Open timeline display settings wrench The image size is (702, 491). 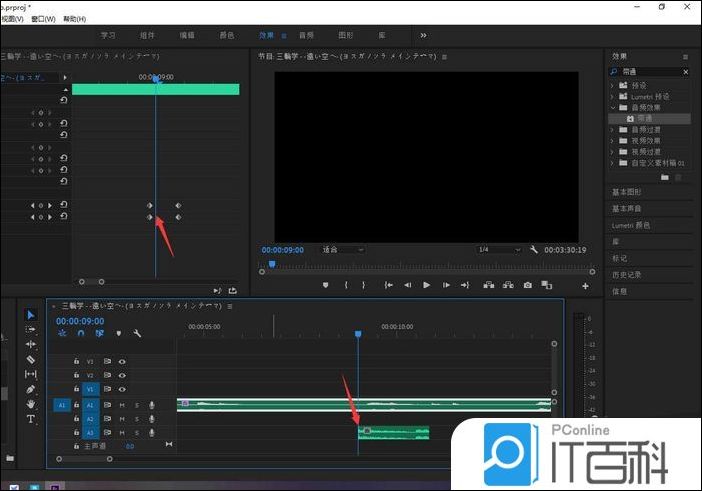pyautogui.click(x=136, y=333)
